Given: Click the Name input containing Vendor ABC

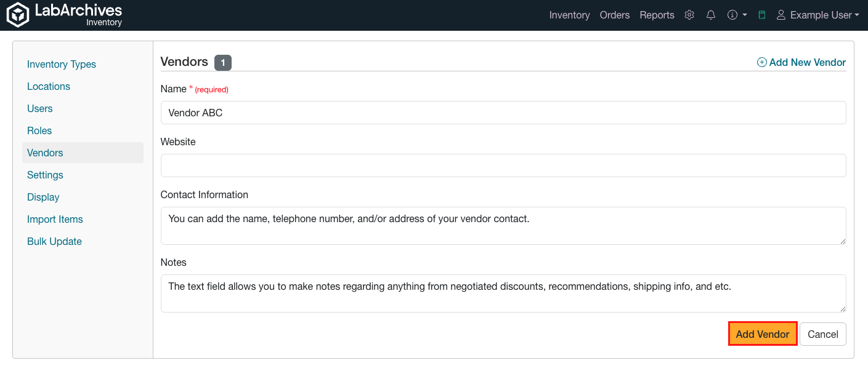Looking at the screenshot, I should (503, 113).
